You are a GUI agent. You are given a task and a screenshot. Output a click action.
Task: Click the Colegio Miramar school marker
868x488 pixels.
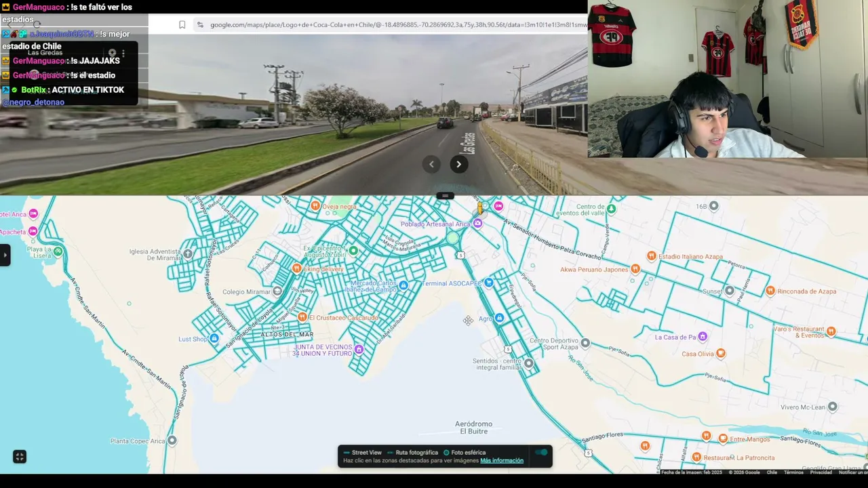(x=277, y=291)
